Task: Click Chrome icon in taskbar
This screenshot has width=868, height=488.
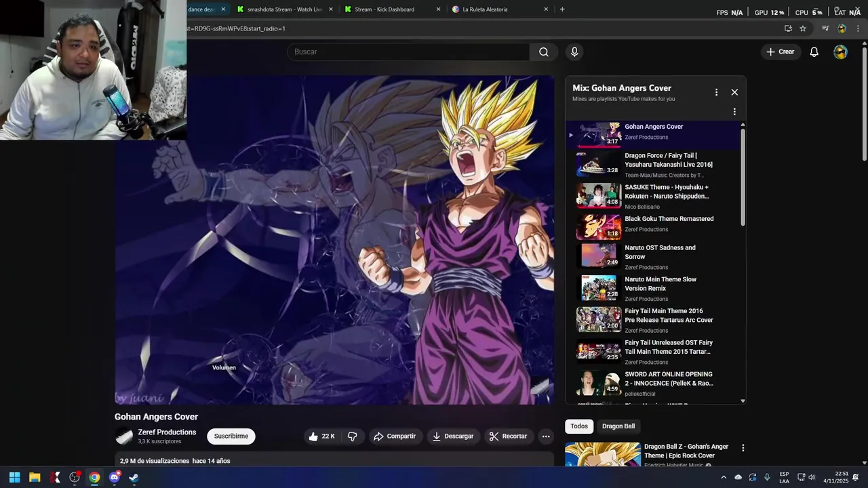Action: 94,477
